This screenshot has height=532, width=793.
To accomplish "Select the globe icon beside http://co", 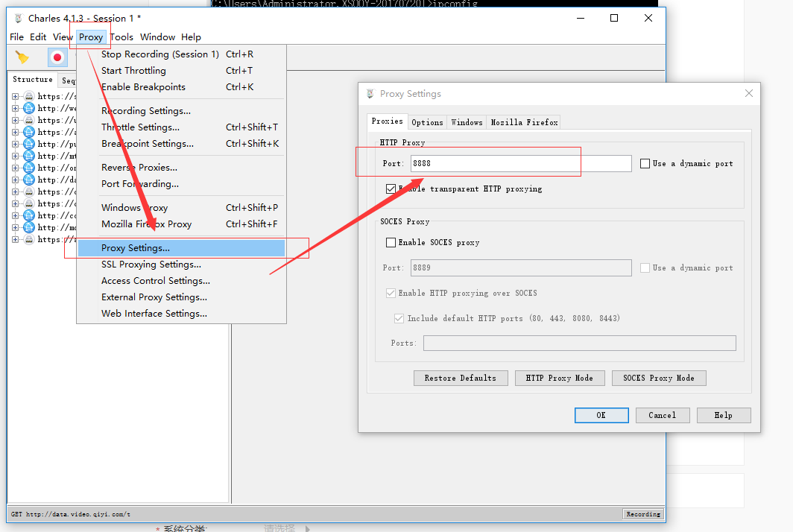I will [29, 215].
